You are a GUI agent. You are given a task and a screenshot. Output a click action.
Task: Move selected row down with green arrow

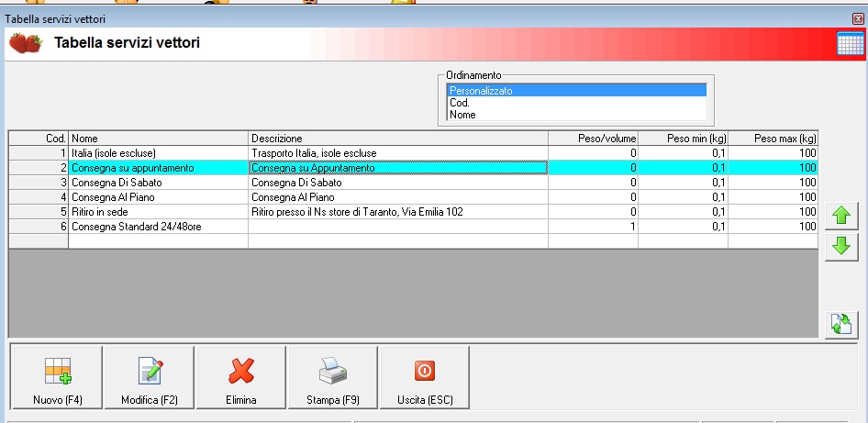(x=841, y=247)
